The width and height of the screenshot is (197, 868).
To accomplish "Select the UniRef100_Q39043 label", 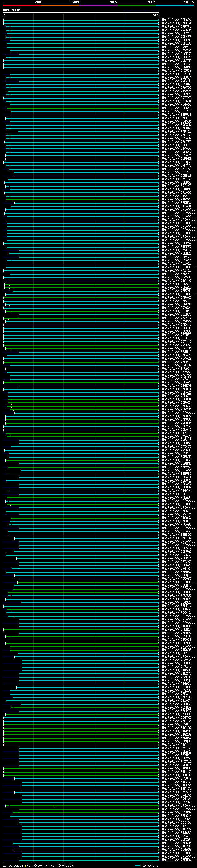I will pos(177,84).
